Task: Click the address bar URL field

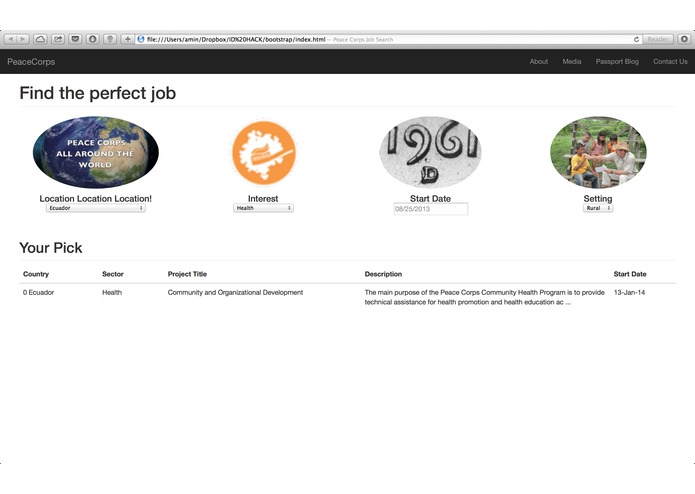Action: pyautogui.click(x=386, y=39)
